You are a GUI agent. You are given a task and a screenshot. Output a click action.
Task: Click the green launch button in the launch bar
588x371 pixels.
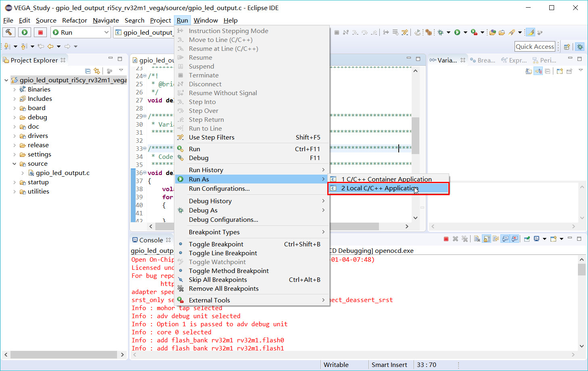(x=25, y=32)
